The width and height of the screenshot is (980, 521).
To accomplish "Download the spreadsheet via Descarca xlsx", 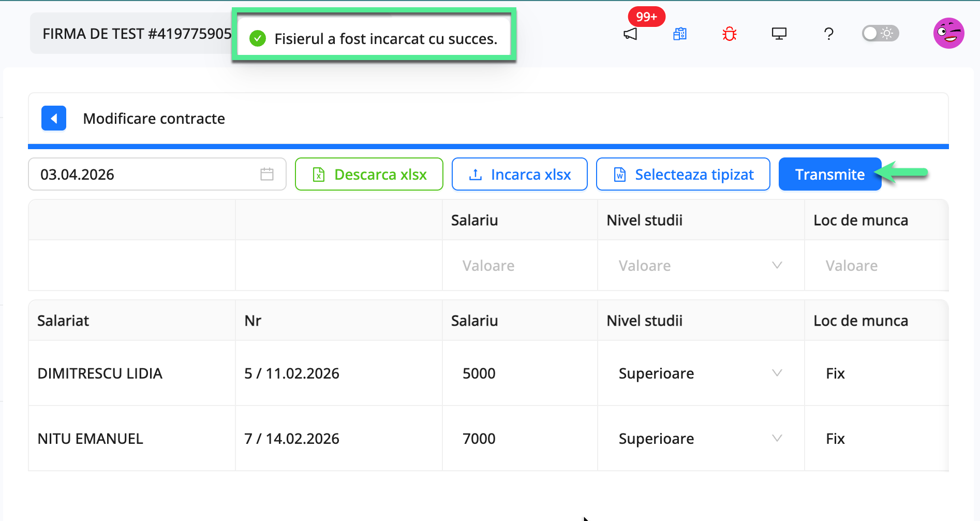I will click(x=369, y=174).
